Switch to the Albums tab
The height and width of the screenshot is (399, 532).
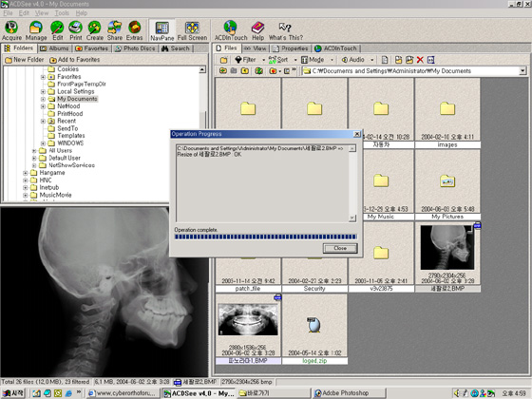55,48
